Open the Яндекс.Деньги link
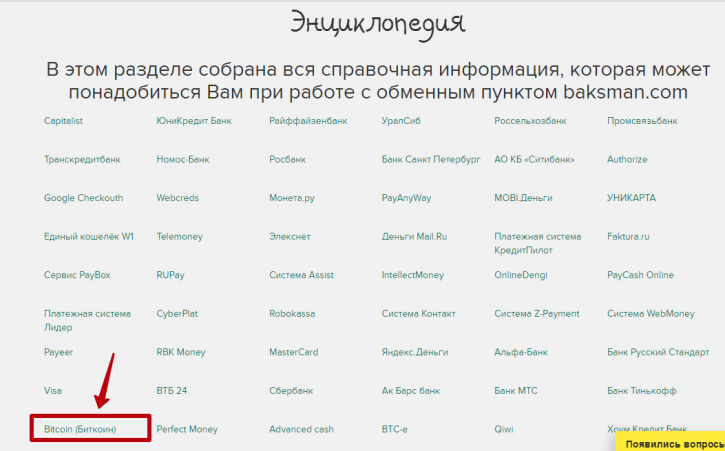The height and width of the screenshot is (451, 725). click(415, 352)
